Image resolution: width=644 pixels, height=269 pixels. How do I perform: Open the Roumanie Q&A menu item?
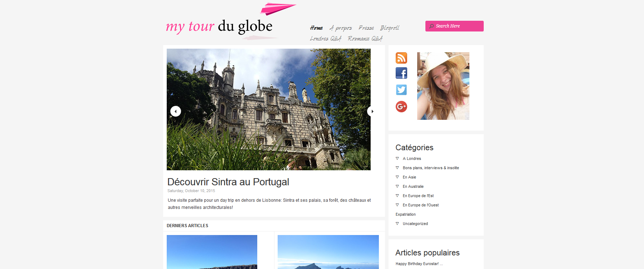click(365, 39)
